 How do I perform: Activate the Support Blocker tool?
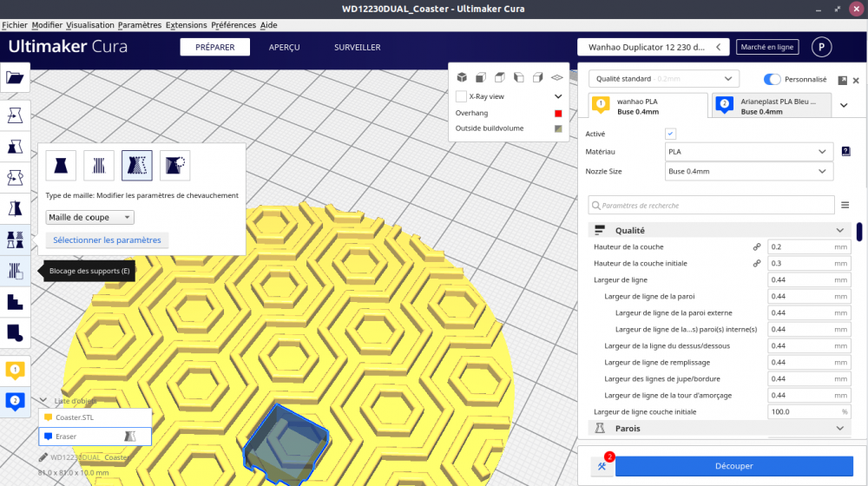(15, 271)
